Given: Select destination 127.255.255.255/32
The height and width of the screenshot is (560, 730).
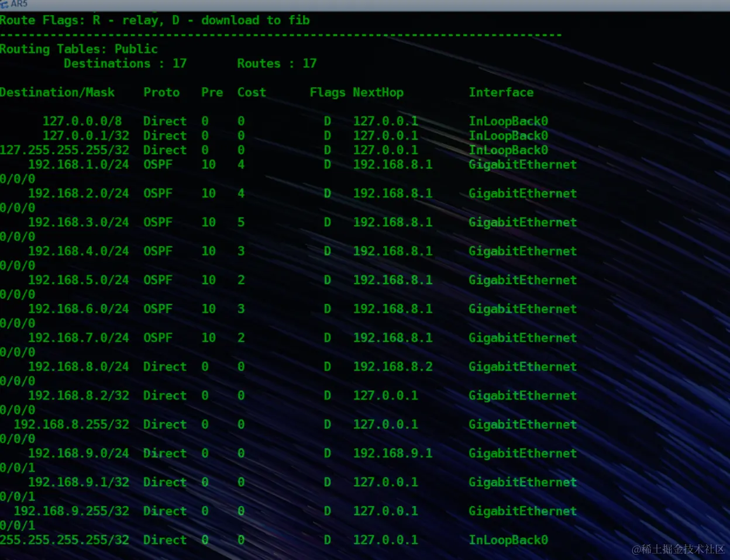Looking at the screenshot, I should click(65, 150).
